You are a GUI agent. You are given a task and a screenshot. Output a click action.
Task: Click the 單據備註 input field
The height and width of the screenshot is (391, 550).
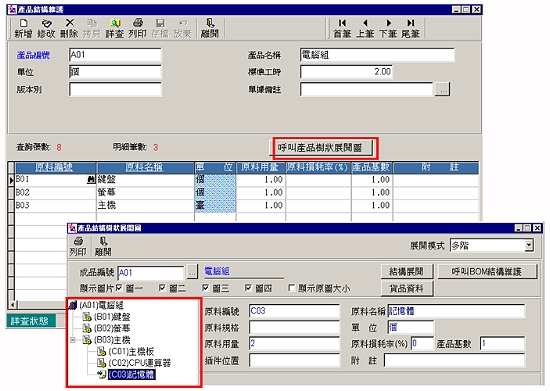pyautogui.click(x=367, y=89)
